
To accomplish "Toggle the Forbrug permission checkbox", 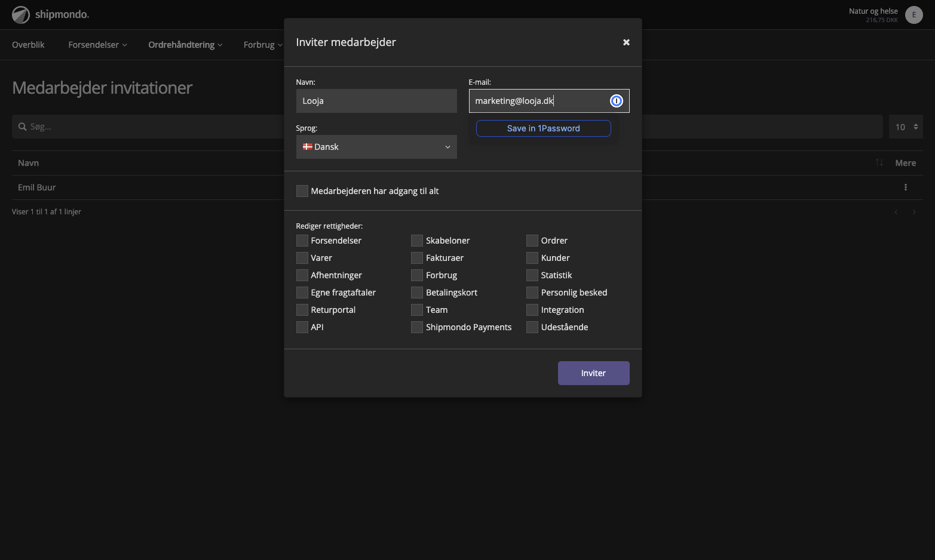I will tap(417, 275).
